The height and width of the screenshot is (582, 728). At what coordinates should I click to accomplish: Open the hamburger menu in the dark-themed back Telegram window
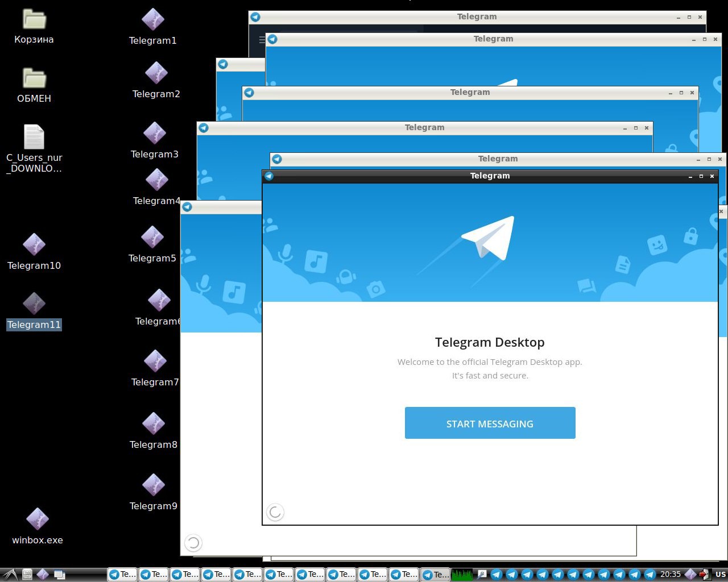[262, 40]
